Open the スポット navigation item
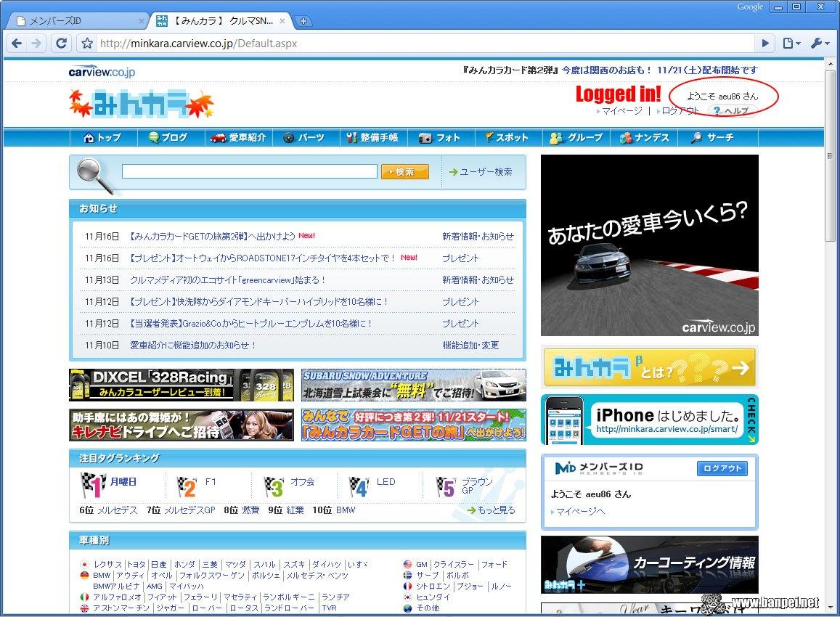 pyautogui.click(x=507, y=138)
